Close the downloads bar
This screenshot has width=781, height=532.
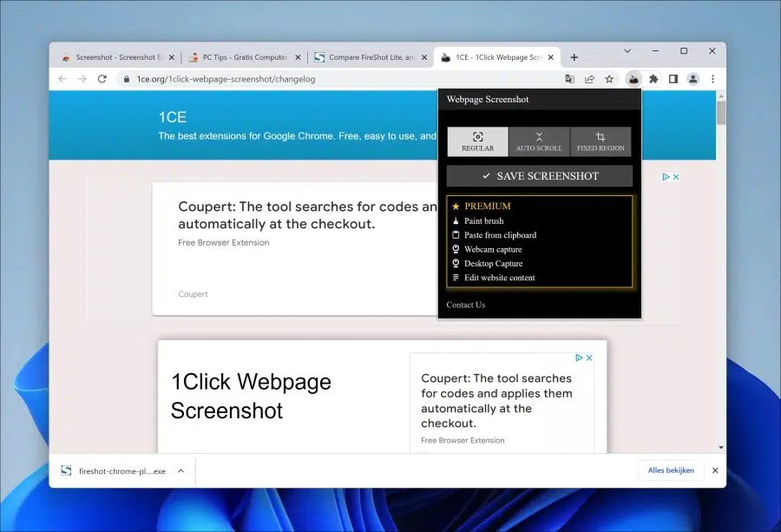coord(715,470)
